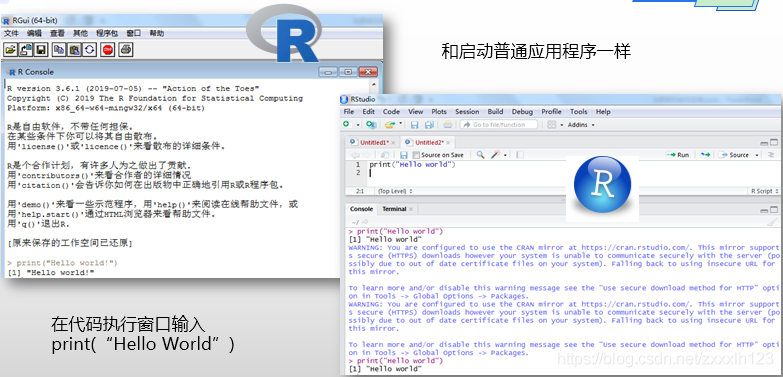Click the Go to file/function search field

tap(499, 124)
